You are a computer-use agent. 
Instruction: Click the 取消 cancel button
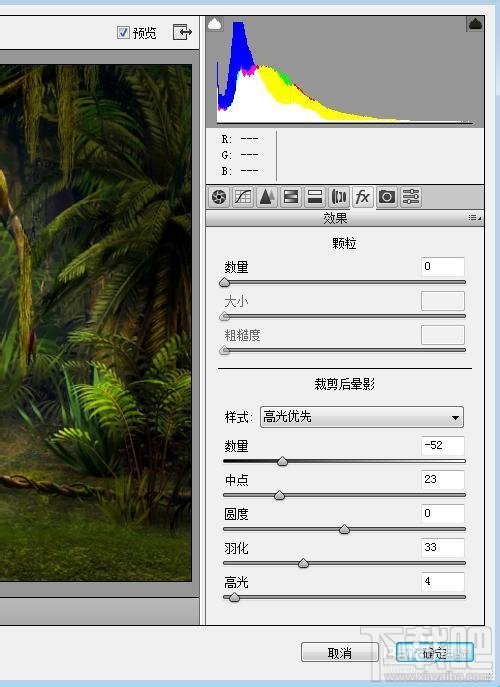click(x=340, y=653)
